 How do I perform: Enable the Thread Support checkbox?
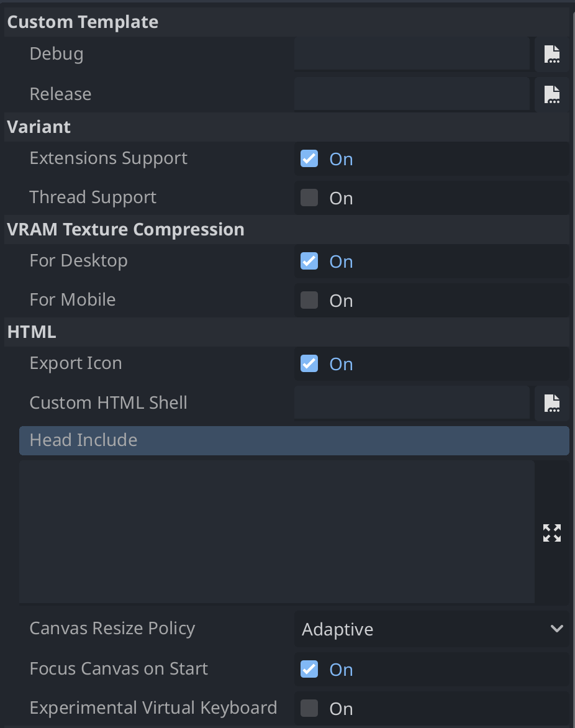pyautogui.click(x=309, y=198)
